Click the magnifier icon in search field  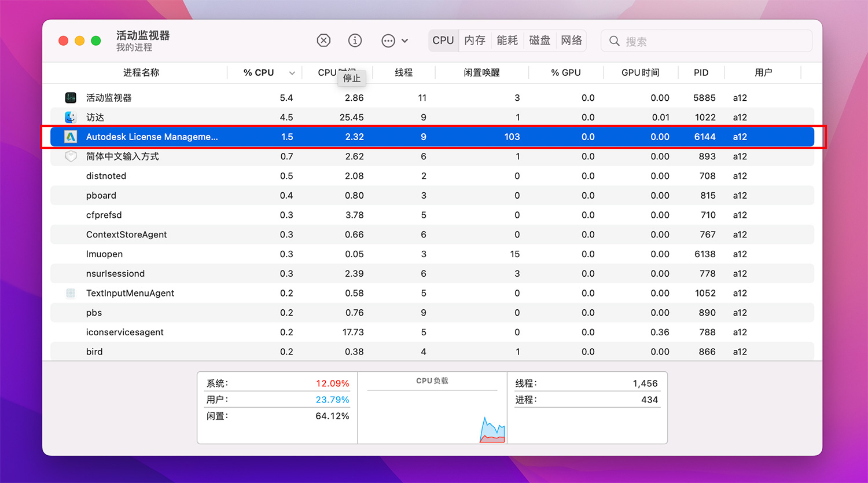[x=615, y=41]
